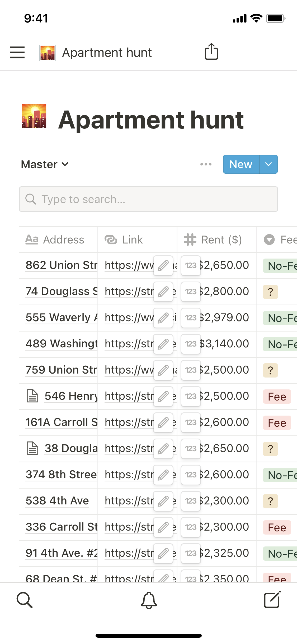This screenshot has width=297, height=644.
Task: Tap the 123 icon beside $2,800.00
Action: pyautogui.click(x=191, y=292)
